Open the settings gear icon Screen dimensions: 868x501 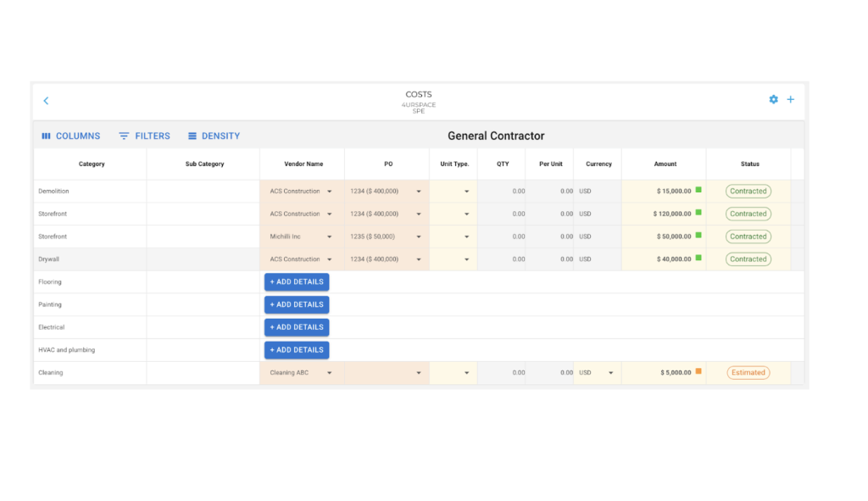(773, 99)
